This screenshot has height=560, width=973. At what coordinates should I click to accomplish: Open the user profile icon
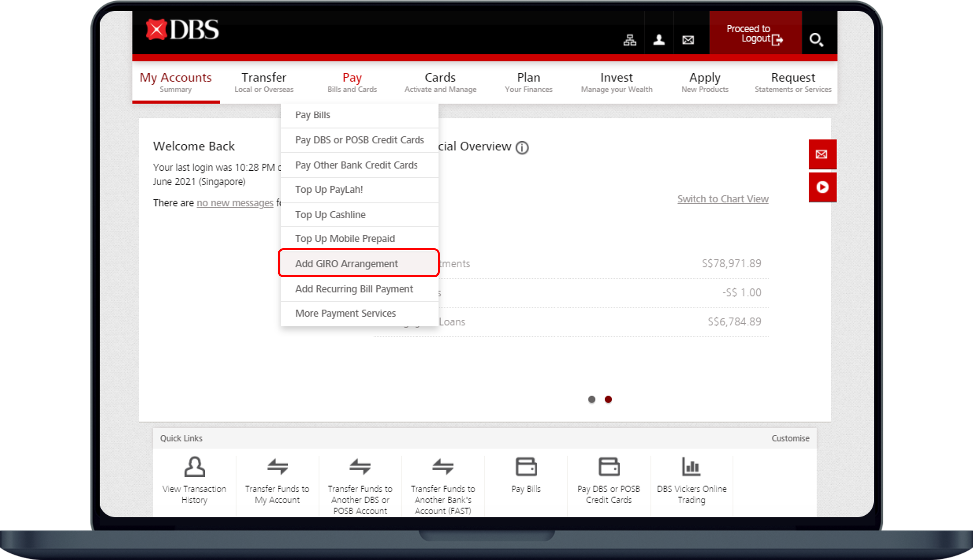pos(659,40)
